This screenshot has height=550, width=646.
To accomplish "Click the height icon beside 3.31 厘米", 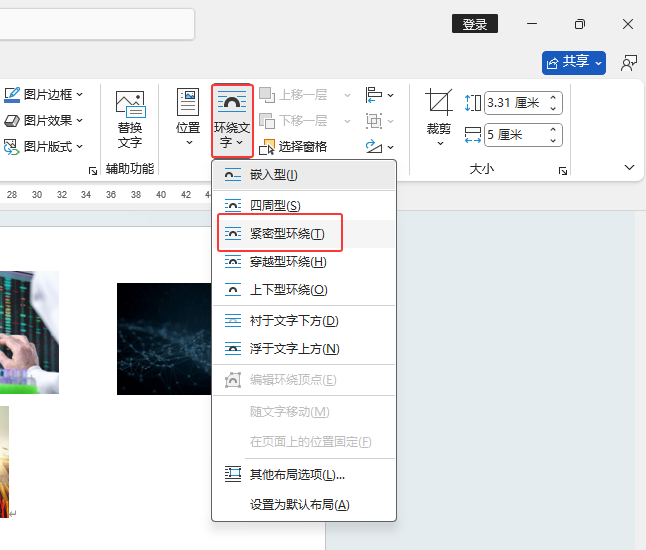I will [x=473, y=103].
